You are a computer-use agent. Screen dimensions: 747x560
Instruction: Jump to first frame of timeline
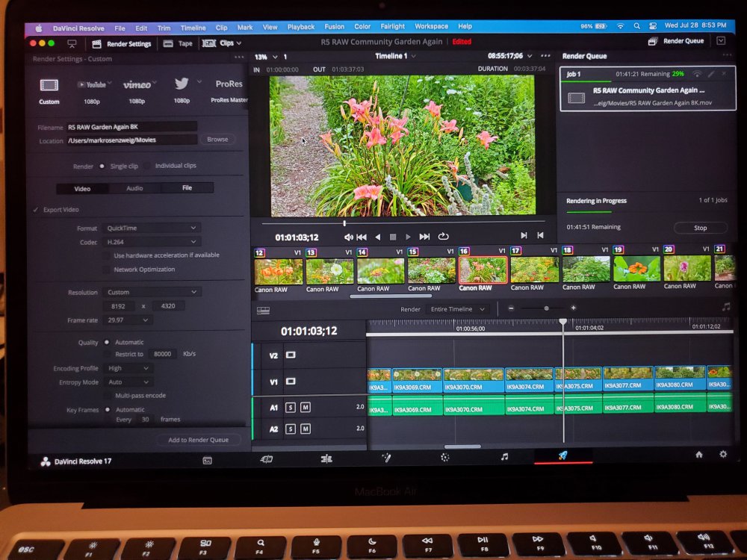tap(362, 237)
